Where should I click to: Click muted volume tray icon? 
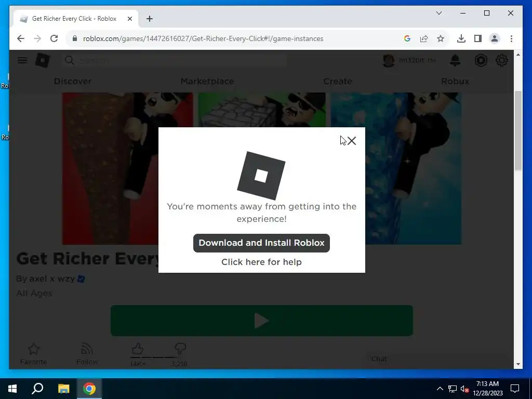pos(464,389)
